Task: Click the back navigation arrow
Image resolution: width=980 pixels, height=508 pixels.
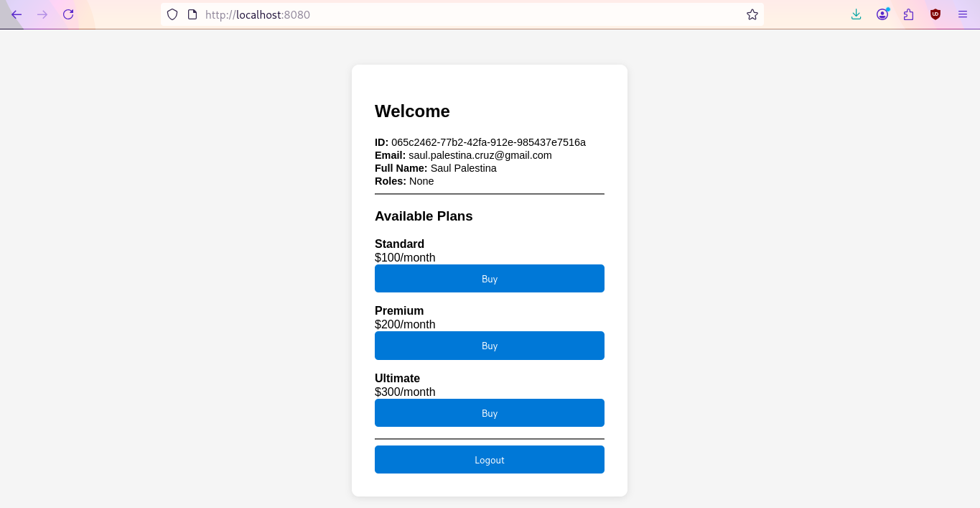Action: pyautogui.click(x=16, y=14)
